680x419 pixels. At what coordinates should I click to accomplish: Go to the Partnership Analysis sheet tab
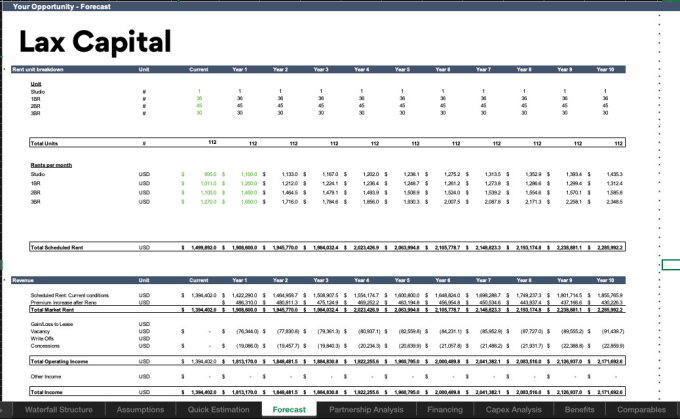tap(366, 409)
